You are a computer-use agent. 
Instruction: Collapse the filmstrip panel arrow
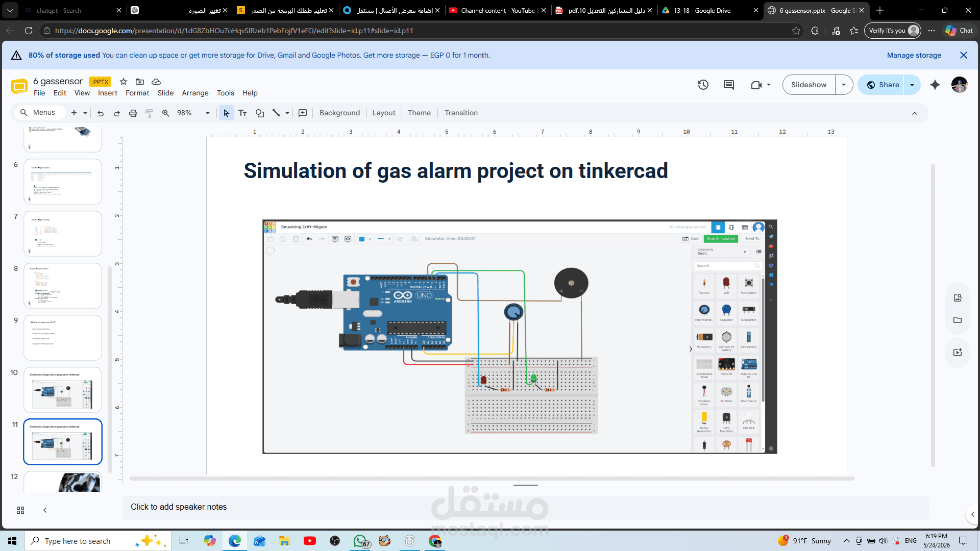click(x=45, y=510)
